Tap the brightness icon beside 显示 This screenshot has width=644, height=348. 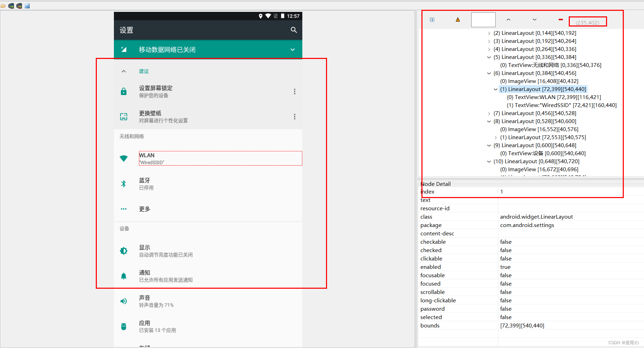coord(124,251)
